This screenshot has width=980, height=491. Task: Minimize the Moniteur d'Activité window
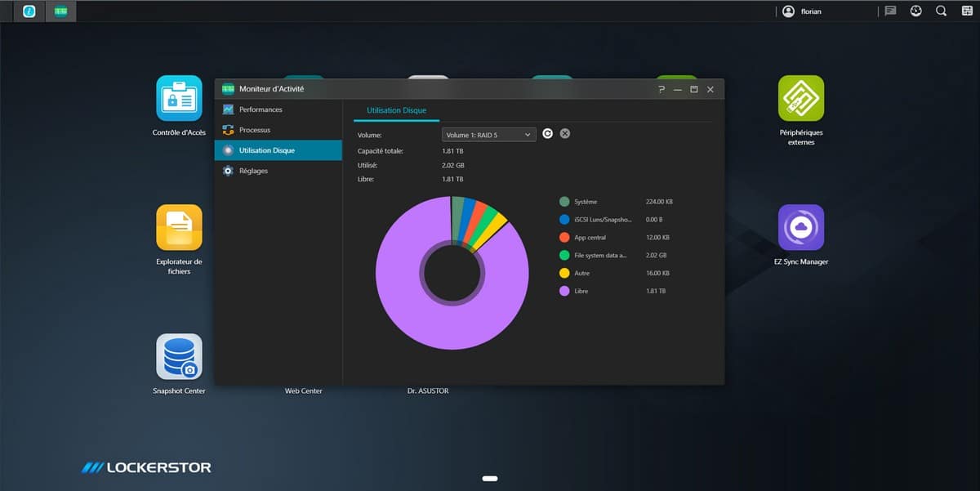point(678,89)
